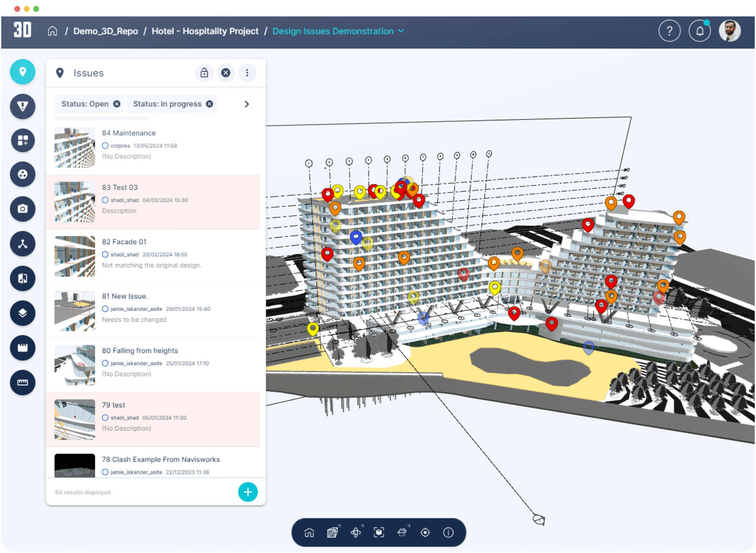
Task: Toggle the Issues panel lock icon
Action: click(x=204, y=73)
